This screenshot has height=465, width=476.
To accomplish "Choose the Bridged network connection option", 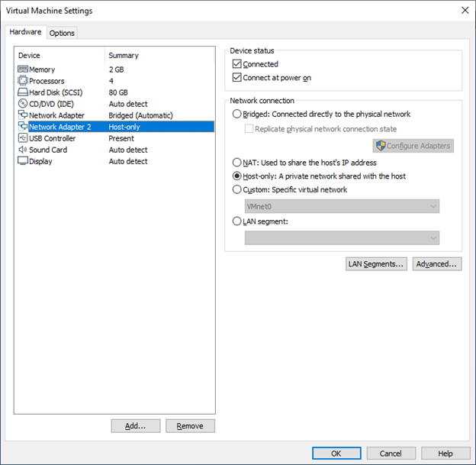I will [x=237, y=115].
